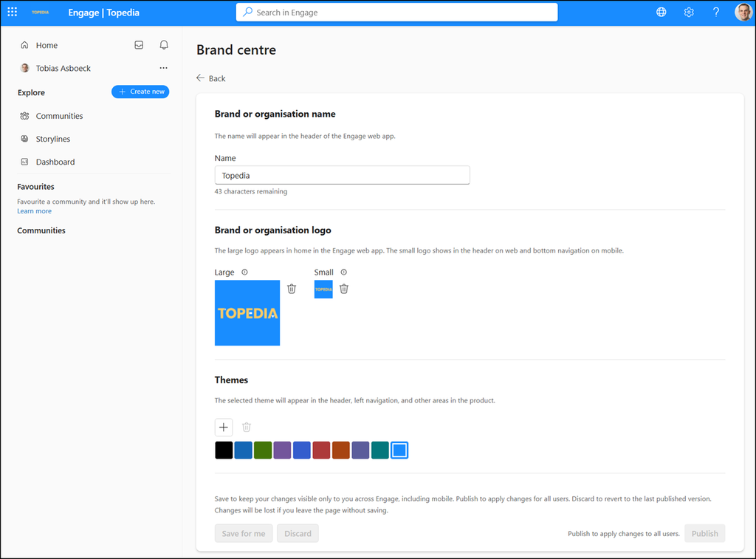This screenshot has height=559, width=756.
Task: Click the delete theme trash icon
Action: click(x=247, y=427)
